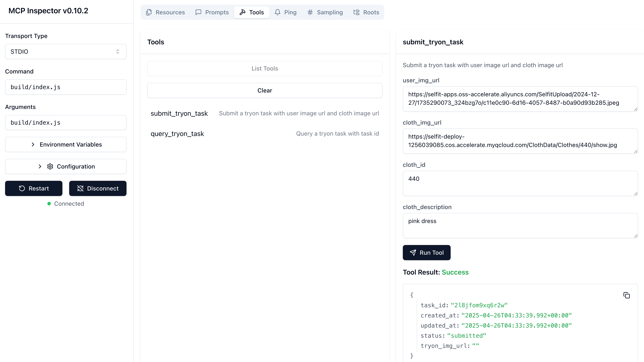Click the paper plane icon on Run Tool
This screenshot has width=644, height=362.
pos(413,253)
